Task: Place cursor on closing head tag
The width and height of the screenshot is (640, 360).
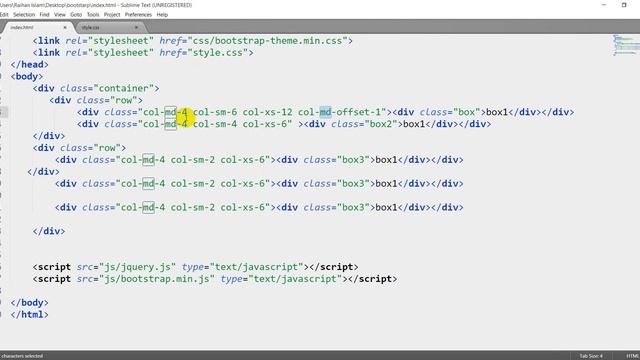Action: (29, 64)
